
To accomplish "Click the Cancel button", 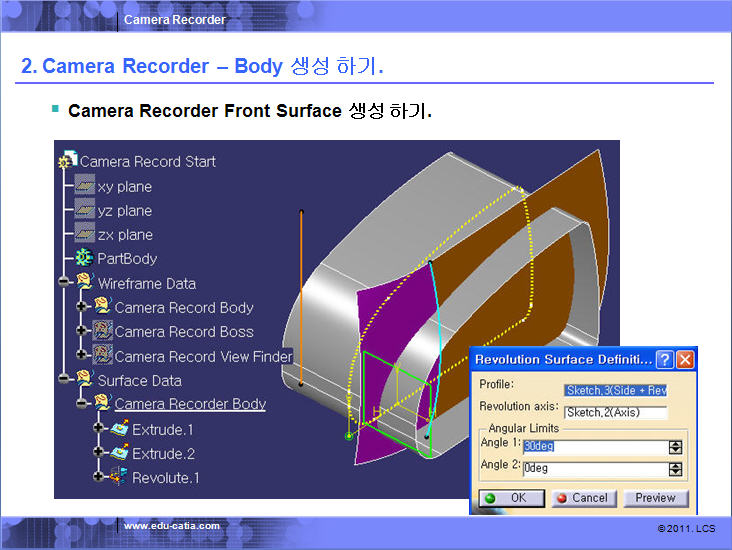I will coord(581,498).
